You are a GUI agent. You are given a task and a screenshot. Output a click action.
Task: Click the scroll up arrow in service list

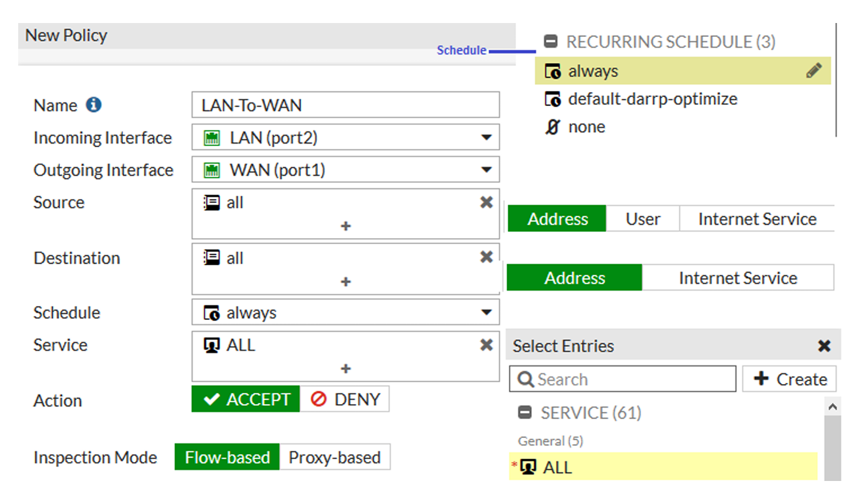(833, 406)
